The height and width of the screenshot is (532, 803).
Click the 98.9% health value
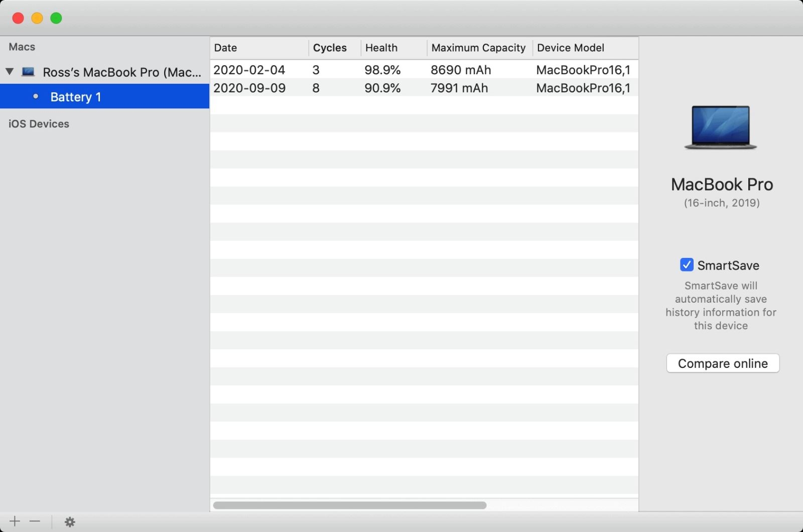pyautogui.click(x=382, y=70)
